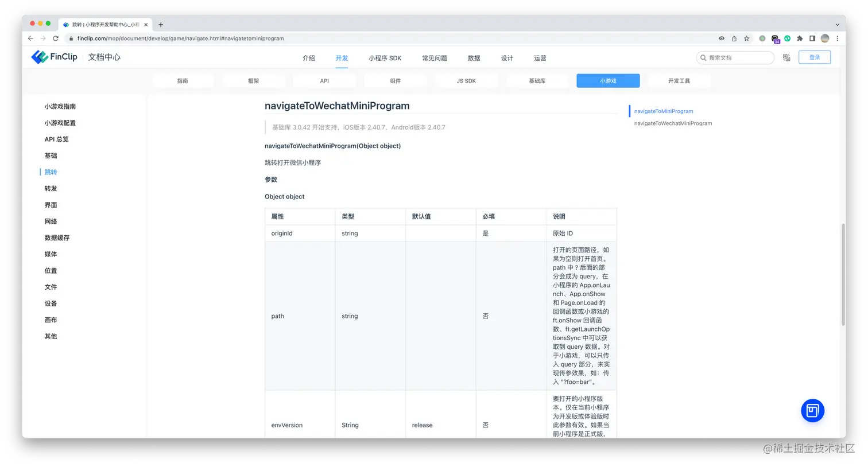The image size is (868, 467).
Task: Open 文件 in sidebar
Action: 51,287
